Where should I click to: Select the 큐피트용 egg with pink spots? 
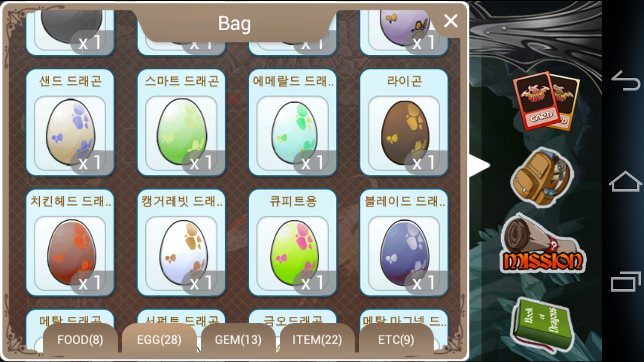(293, 242)
